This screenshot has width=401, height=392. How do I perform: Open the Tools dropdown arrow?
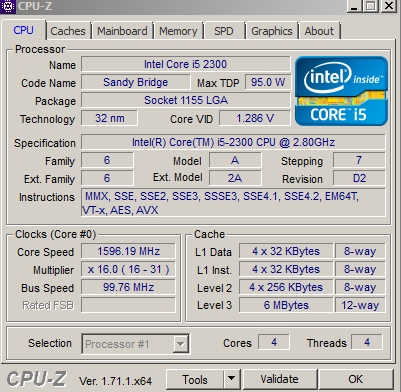coord(231,379)
